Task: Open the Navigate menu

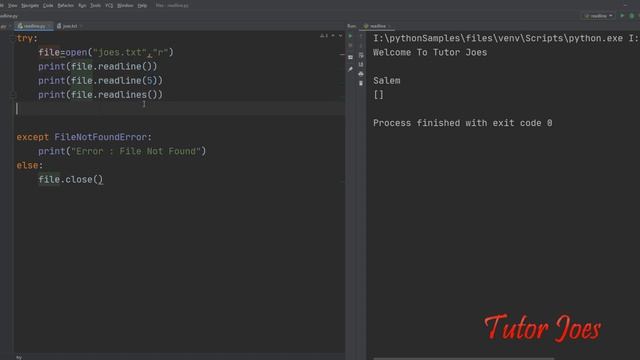Action: click(30, 5)
